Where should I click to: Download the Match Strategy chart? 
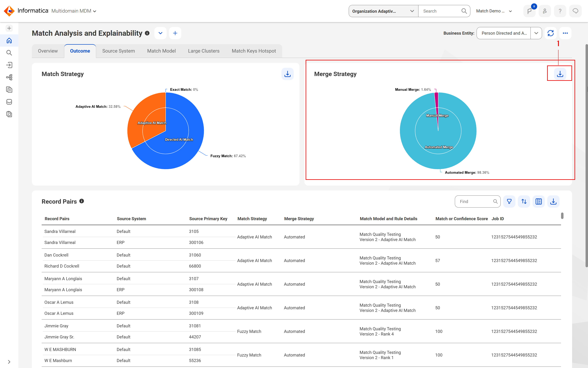point(287,74)
